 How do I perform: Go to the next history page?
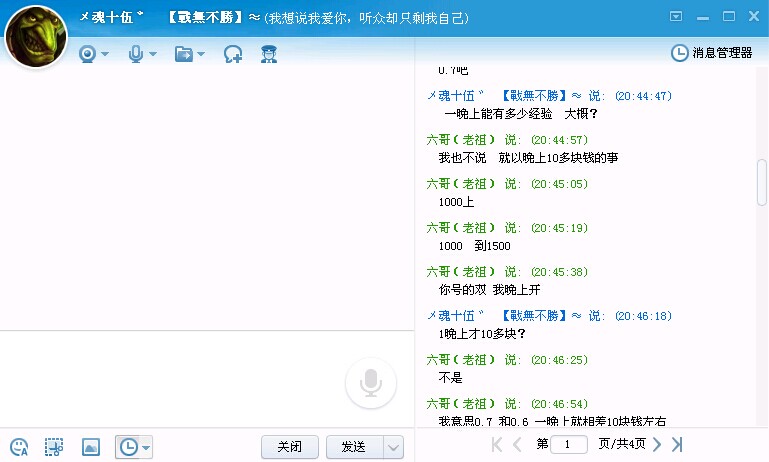[x=657, y=444]
